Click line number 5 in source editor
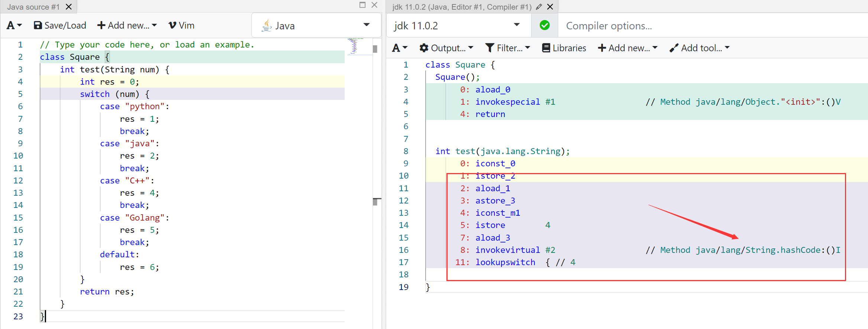868x329 pixels. click(x=20, y=94)
